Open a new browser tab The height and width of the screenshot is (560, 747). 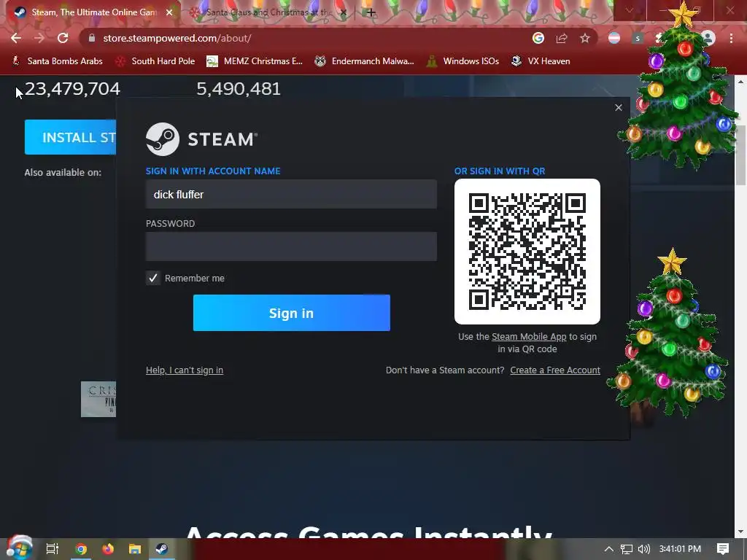[x=371, y=12]
